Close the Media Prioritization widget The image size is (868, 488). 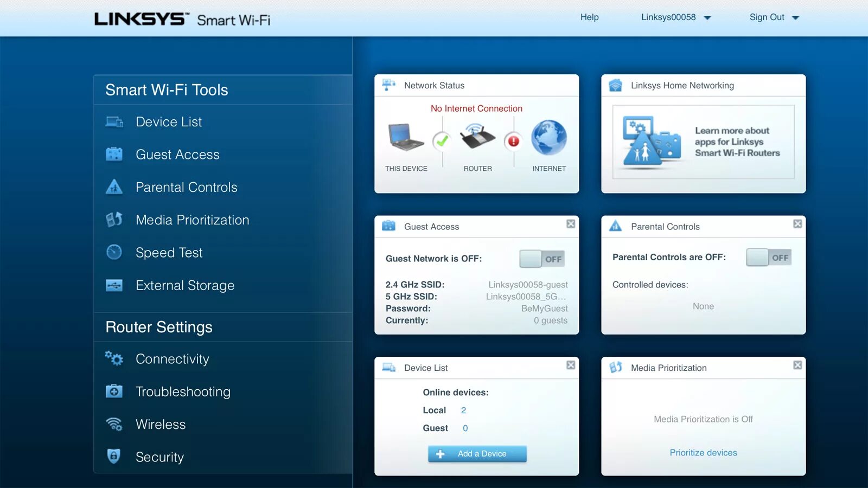point(797,365)
